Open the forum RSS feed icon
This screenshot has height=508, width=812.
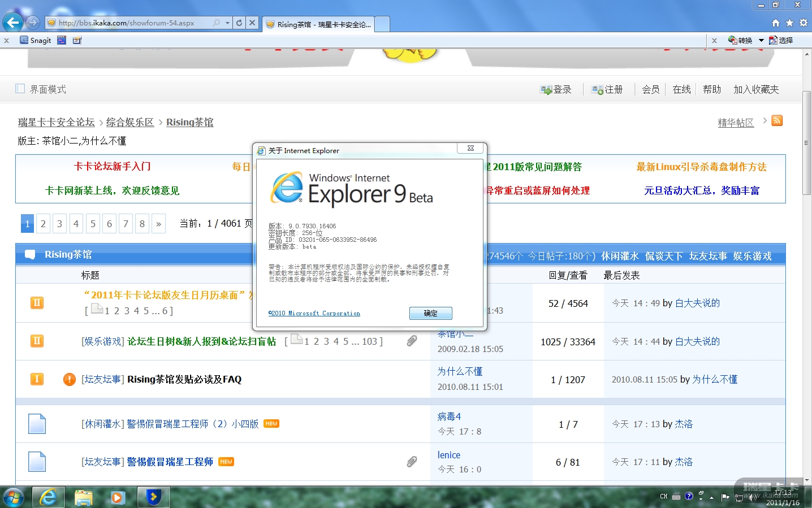777,120
